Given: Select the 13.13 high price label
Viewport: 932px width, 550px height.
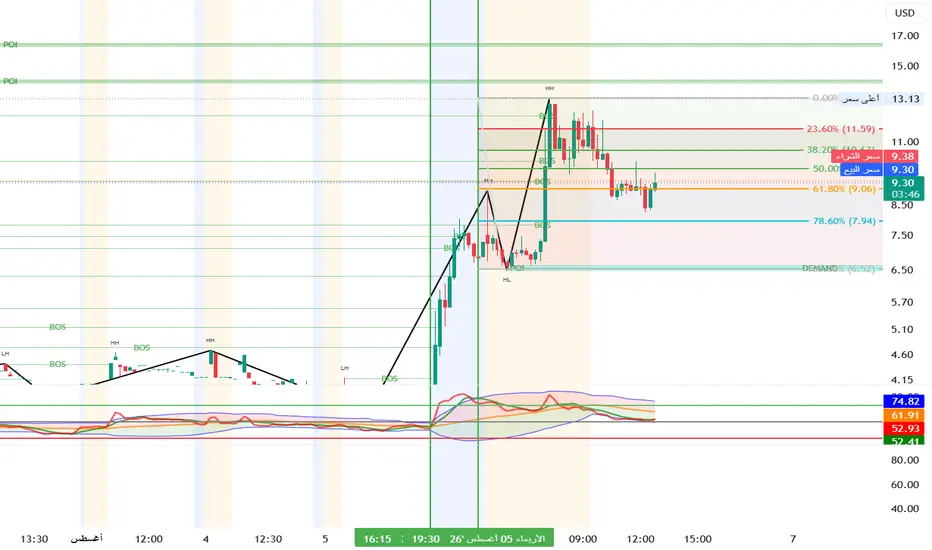Looking at the screenshot, I should (905, 99).
